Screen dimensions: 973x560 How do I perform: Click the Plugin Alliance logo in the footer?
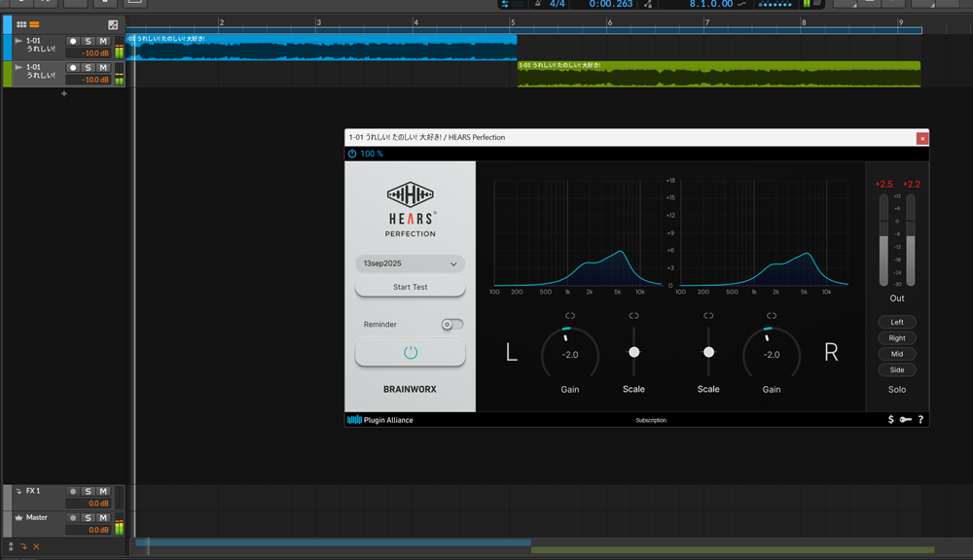(380, 420)
